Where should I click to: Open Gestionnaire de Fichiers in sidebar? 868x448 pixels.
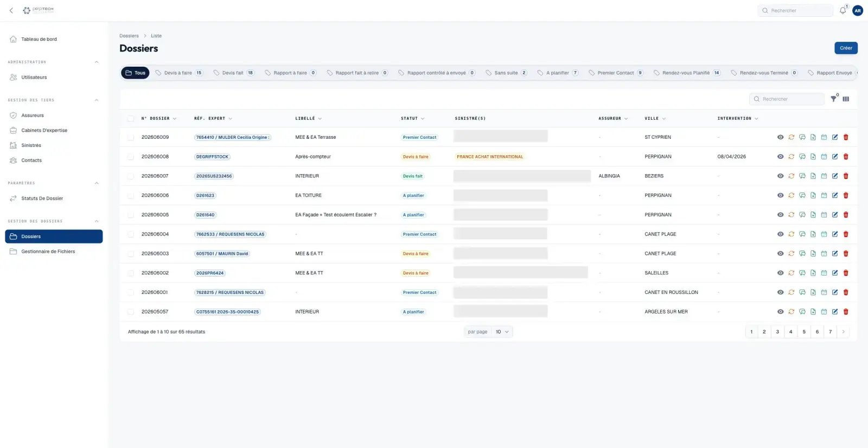[x=54, y=252]
